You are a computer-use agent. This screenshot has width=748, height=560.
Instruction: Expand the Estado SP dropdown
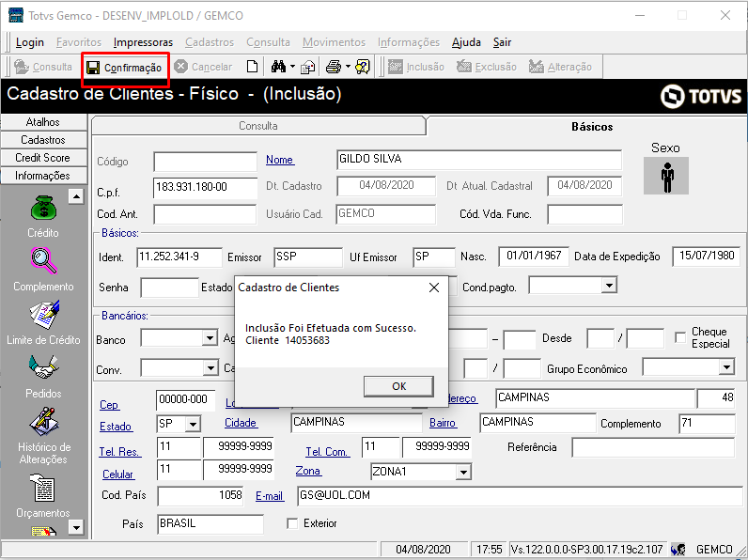coord(193,424)
